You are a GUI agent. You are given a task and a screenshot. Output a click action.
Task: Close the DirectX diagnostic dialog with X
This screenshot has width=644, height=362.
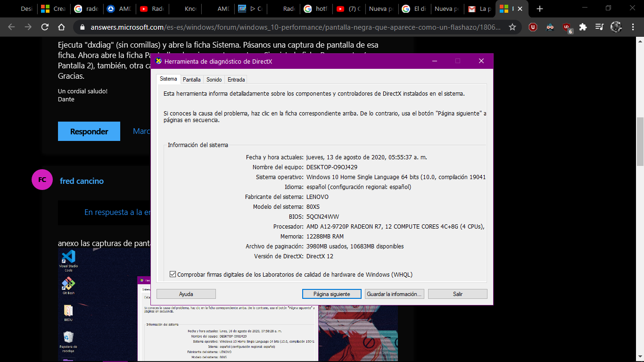481,61
